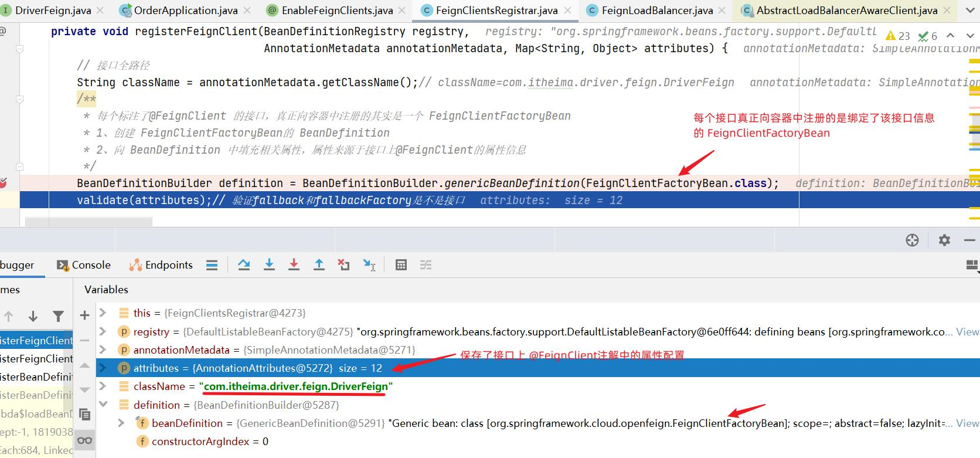Move watch up using the up triangle
The width and height of the screenshot is (980, 458).
84,365
